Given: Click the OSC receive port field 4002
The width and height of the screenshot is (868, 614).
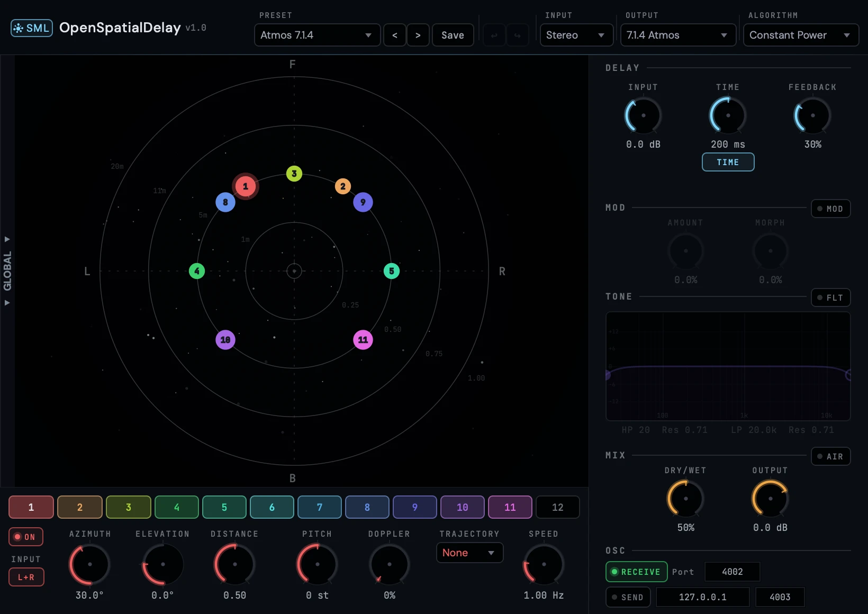Looking at the screenshot, I should click(733, 572).
